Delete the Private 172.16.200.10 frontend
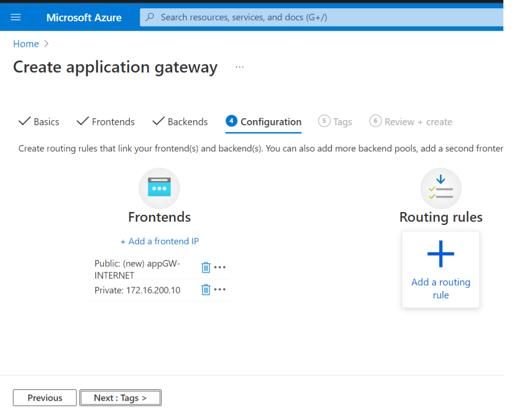532x419 pixels. 206,290
